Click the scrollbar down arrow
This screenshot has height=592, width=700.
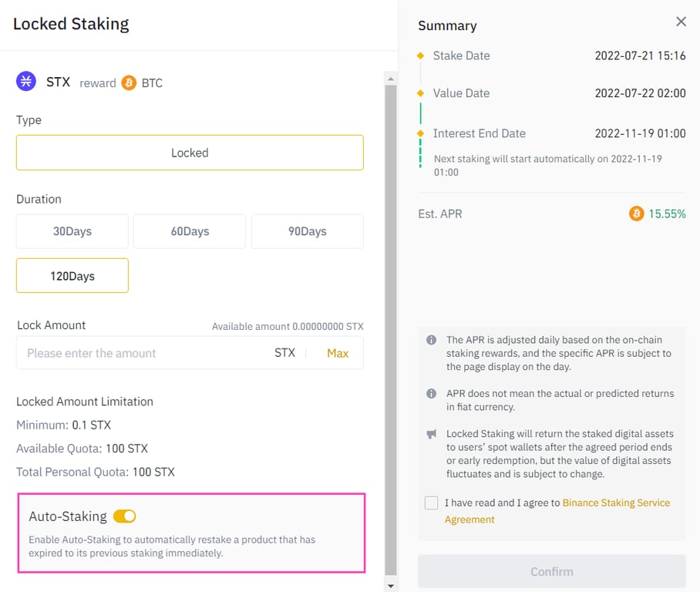[390, 584]
